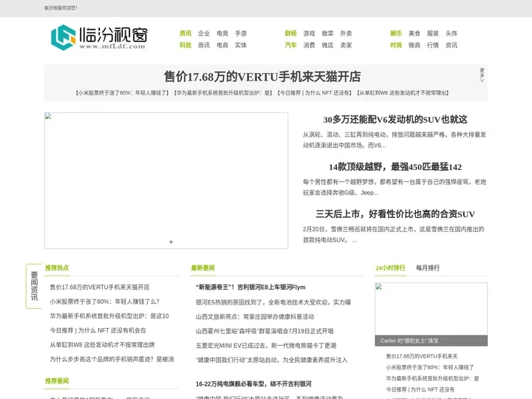532x399 pixels.
Task: Open 银河E5热销的原因找到了 article
Action: click(x=273, y=302)
